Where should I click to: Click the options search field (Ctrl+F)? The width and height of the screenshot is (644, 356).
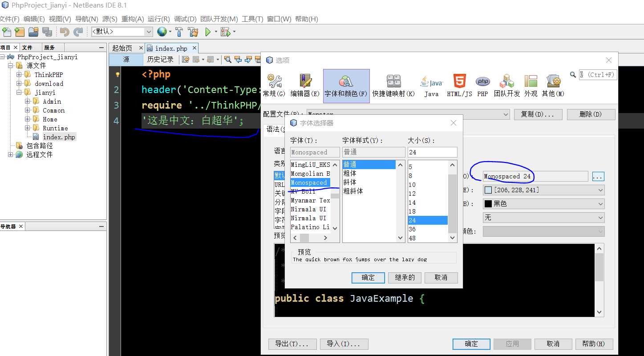[598, 75]
